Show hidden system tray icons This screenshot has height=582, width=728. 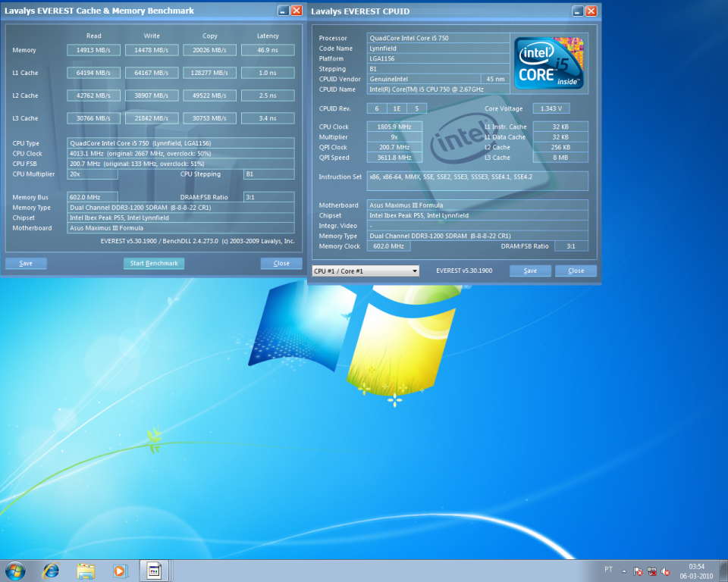[x=625, y=571]
